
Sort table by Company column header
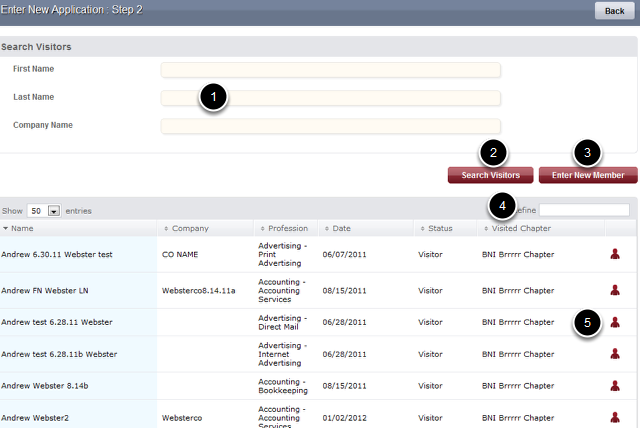coord(189,228)
